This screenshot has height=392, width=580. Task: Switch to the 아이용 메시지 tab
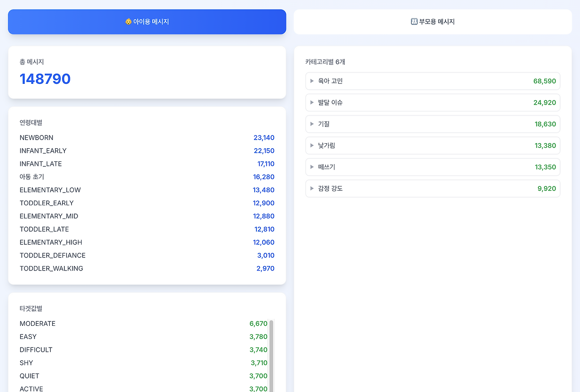click(x=147, y=22)
